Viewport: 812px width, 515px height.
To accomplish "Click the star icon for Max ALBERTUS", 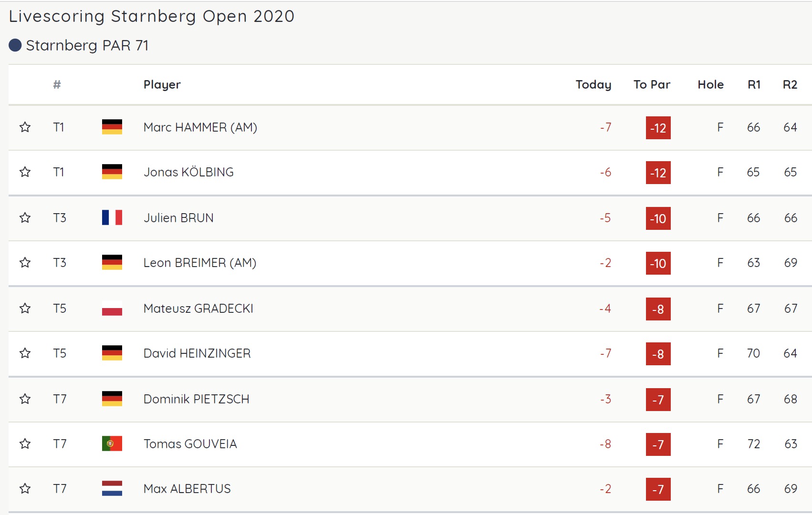I will pyautogui.click(x=25, y=489).
